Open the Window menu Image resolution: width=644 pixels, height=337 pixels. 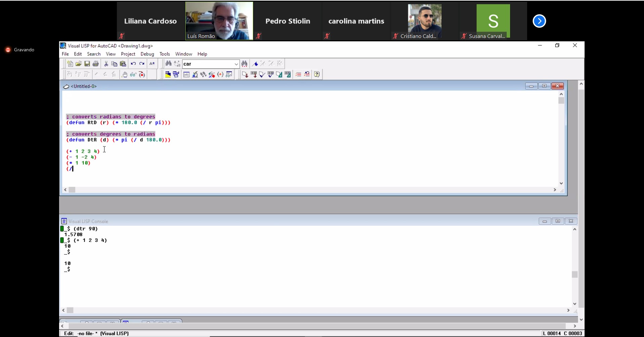(x=184, y=54)
